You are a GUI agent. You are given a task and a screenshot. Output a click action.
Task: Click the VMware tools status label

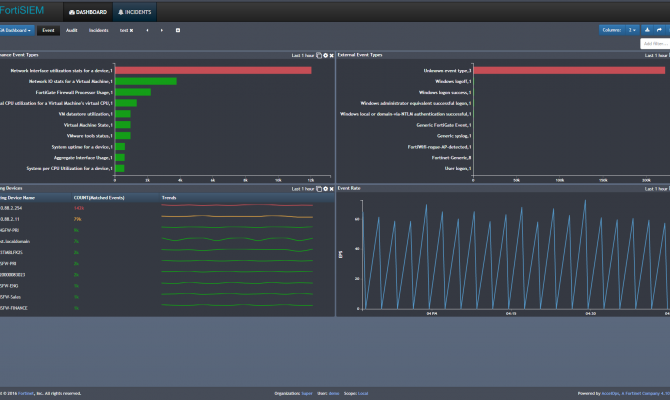89,136
